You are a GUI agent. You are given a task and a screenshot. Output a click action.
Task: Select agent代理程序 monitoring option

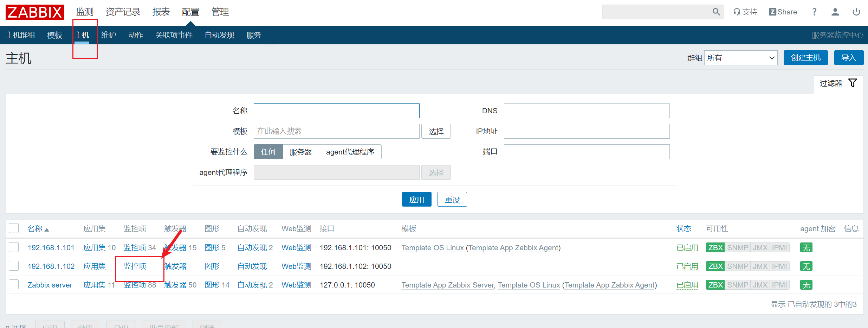point(350,152)
